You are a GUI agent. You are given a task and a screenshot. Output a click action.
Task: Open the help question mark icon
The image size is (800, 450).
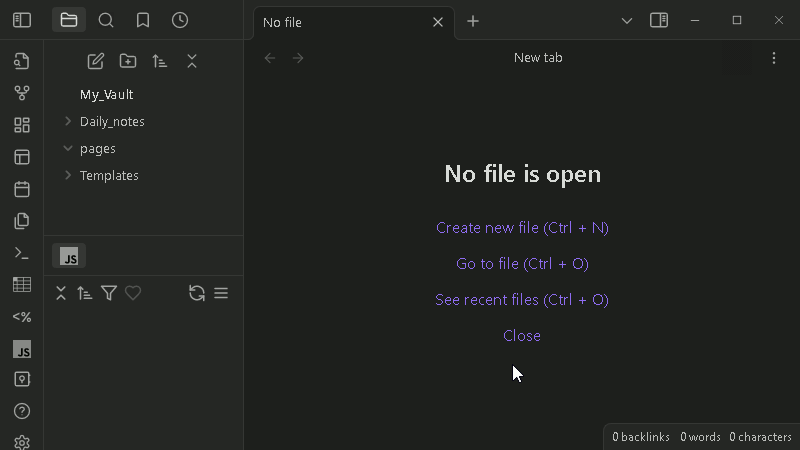(22, 411)
